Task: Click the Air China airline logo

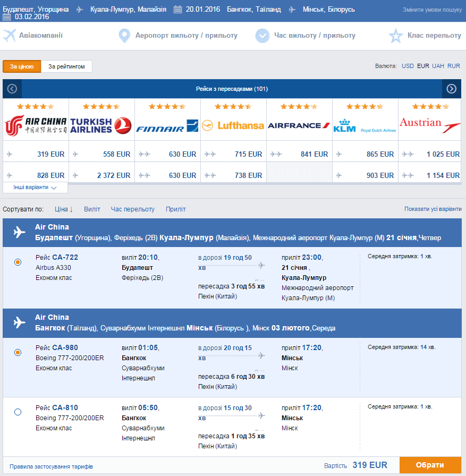Action: 36,125
